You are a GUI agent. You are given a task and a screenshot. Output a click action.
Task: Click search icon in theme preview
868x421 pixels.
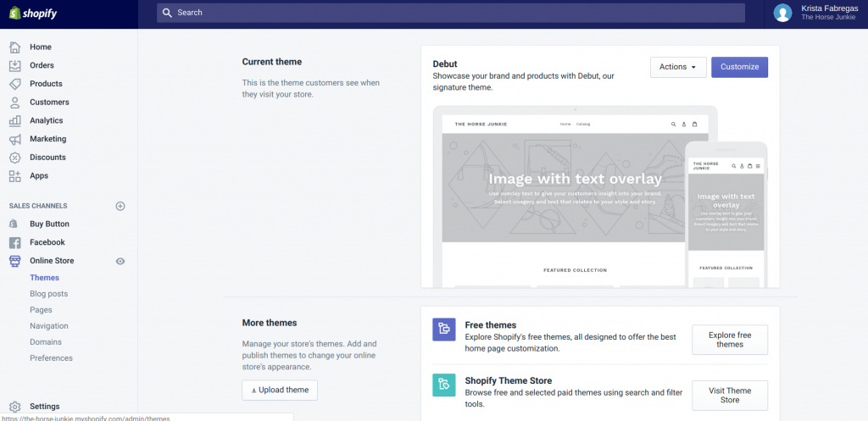(673, 124)
